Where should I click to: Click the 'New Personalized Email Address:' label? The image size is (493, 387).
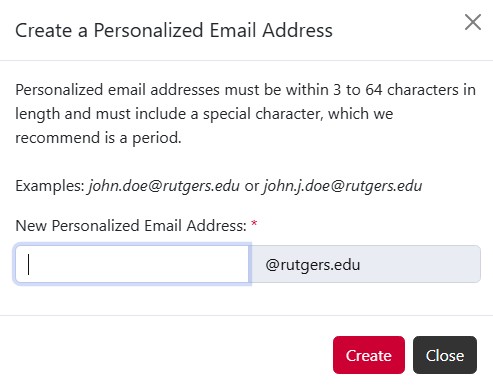tap(131, 226)
